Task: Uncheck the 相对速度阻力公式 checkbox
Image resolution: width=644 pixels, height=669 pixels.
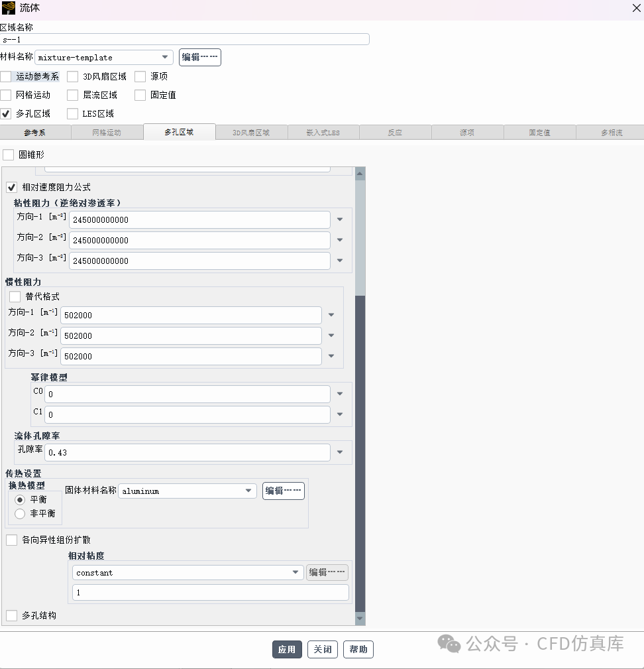Action: [11, 187]
